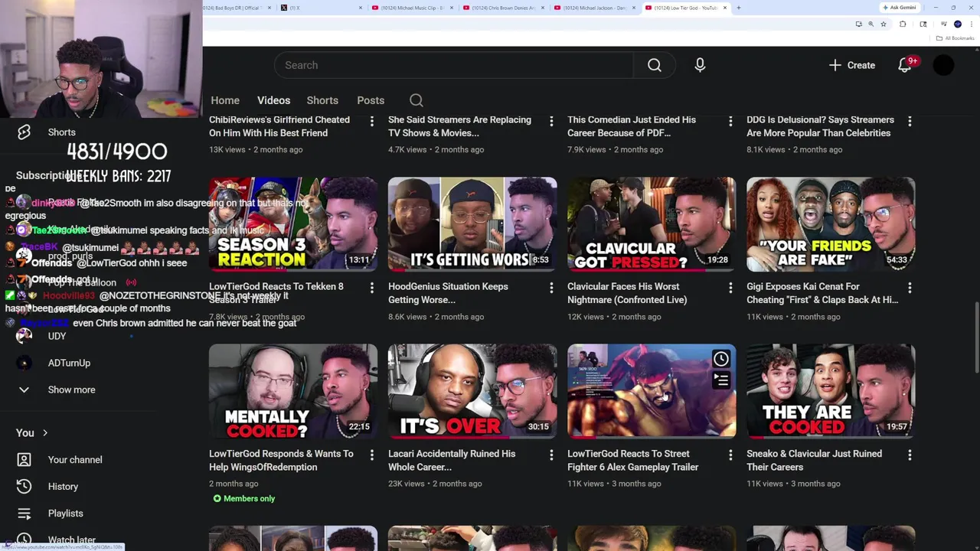Screen dimensions: 980x551
Task: Open ChibiReviews's Girlfriend Cheated video title
Action: (279, 126)
